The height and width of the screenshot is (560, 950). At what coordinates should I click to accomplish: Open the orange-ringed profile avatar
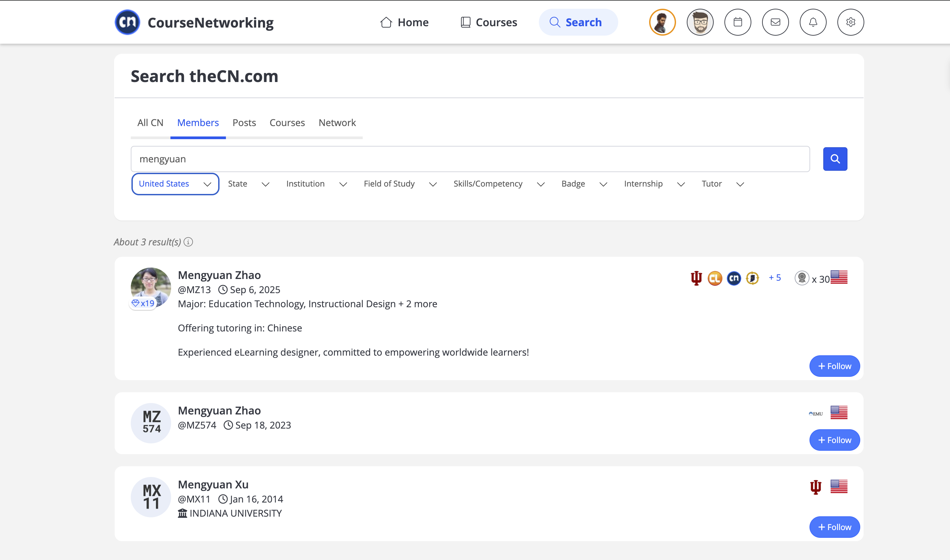pyautogui.click(x=662, y=22)
